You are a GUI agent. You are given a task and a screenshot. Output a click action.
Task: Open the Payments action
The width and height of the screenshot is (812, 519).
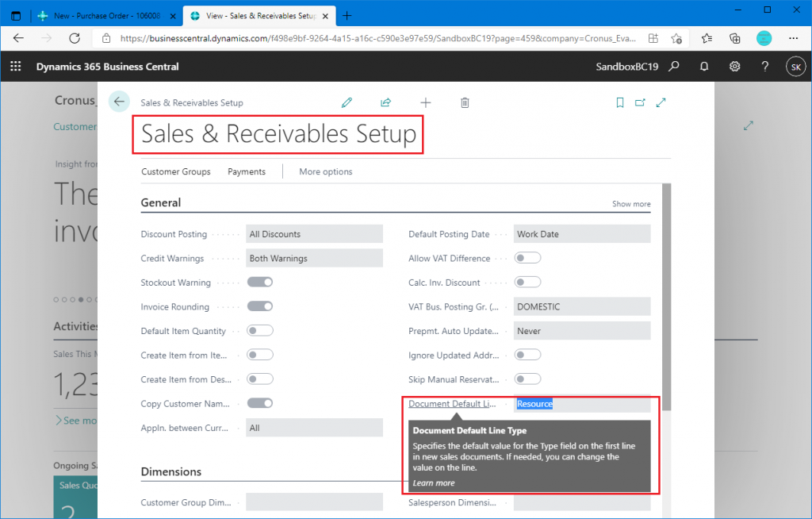click(x=247, y=171)
